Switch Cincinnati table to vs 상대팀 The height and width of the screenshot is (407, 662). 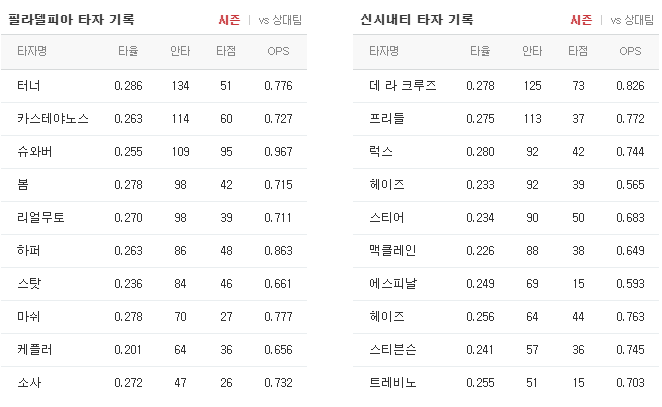tap(632, 20)
